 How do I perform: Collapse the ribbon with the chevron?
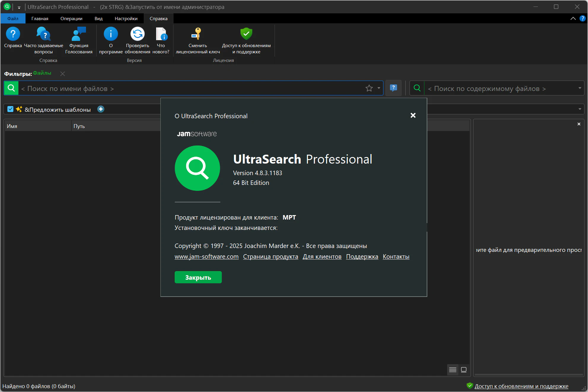[x=573, y=19]
